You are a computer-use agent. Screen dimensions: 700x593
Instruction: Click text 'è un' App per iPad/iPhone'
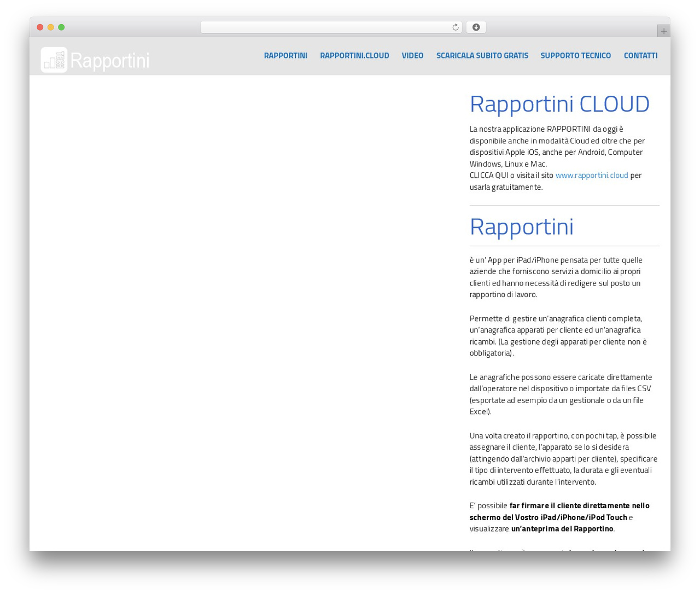(x=515, y=260)
